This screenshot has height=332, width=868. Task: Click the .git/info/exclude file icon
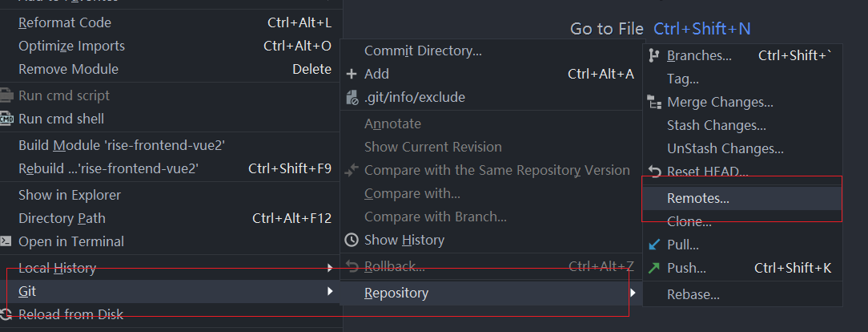point(352,98)
